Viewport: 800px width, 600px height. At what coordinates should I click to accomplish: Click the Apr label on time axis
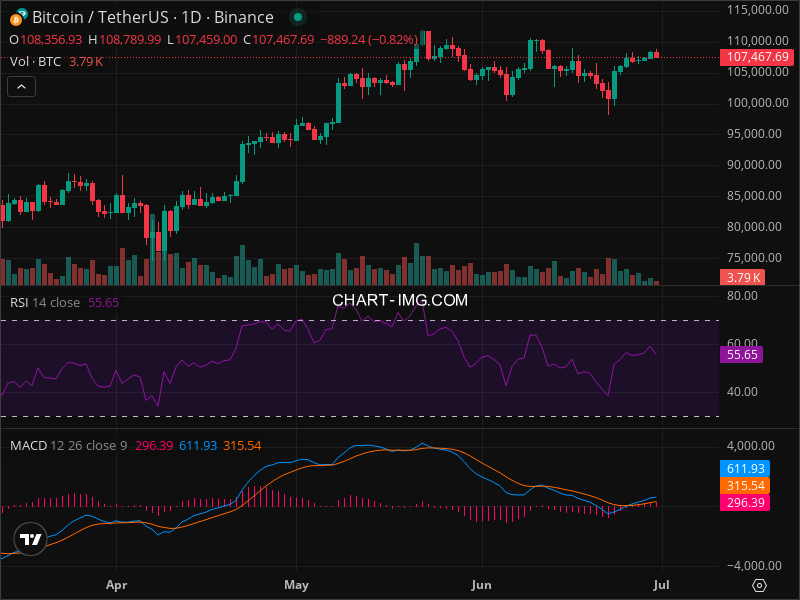[116, 585]
